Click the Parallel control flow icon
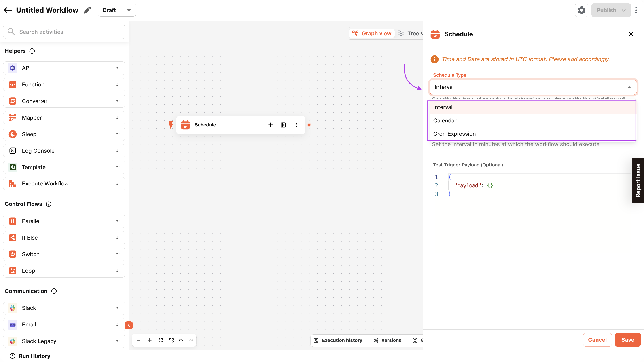This screenshot has height=362, width=644. click(13, 221)
